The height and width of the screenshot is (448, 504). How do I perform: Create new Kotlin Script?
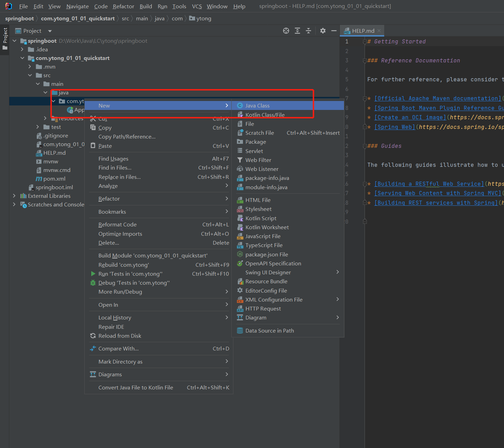coord(288,218)
